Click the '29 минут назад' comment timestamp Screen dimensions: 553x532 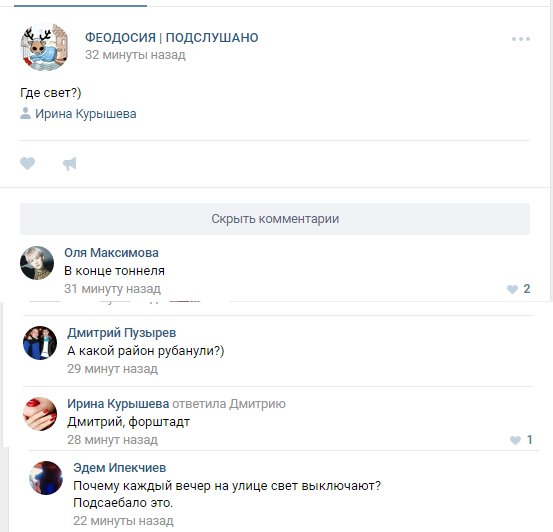[x=113, y=369]
